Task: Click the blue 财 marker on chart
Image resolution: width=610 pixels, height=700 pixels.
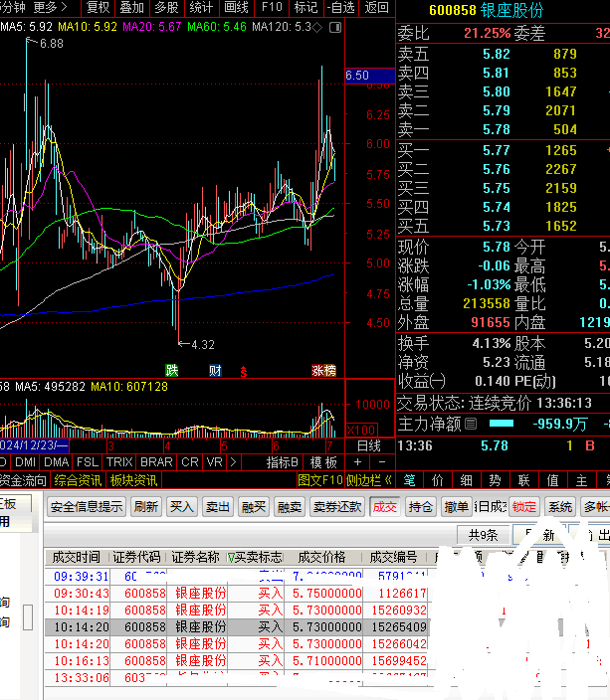Action: pyautogui.click(x=215, y=370)
